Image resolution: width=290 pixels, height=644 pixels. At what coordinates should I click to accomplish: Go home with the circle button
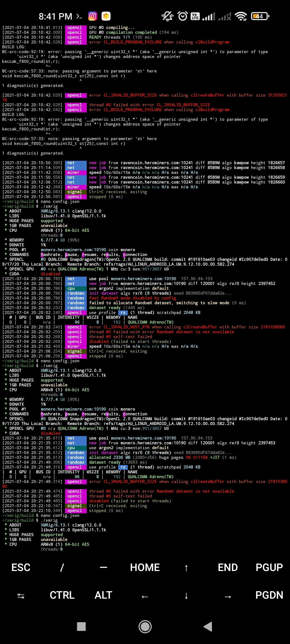[x=145, y=627]
